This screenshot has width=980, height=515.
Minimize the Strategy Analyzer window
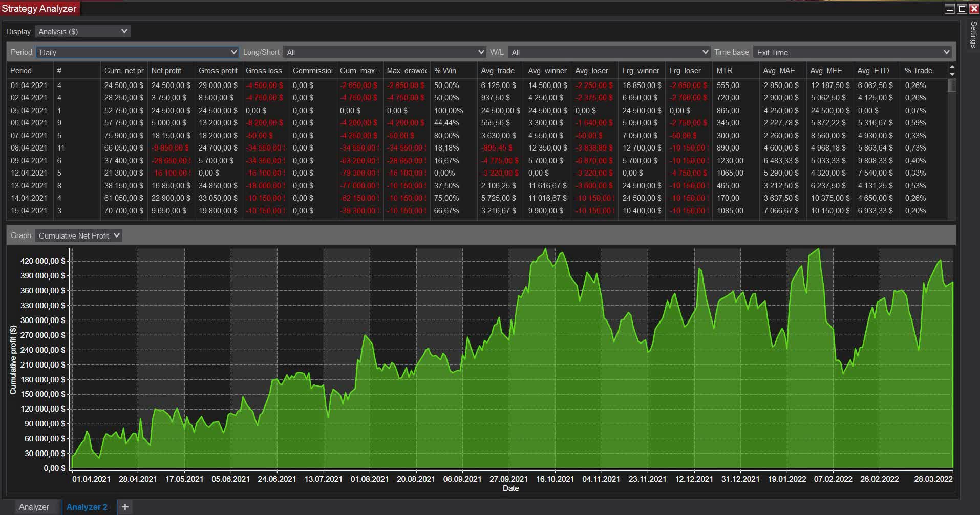pos(950,9)
